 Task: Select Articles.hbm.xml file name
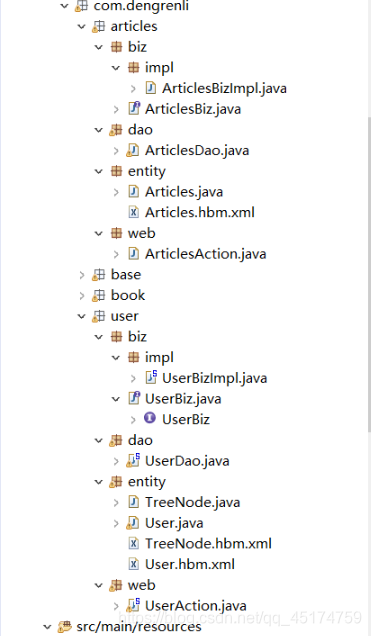coord(200,212)
